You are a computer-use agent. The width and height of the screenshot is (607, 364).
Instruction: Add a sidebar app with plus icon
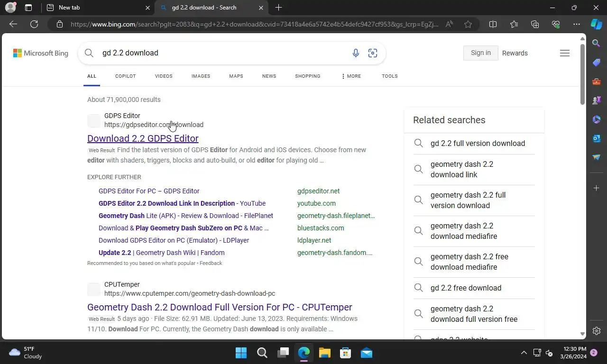(597, 188)
